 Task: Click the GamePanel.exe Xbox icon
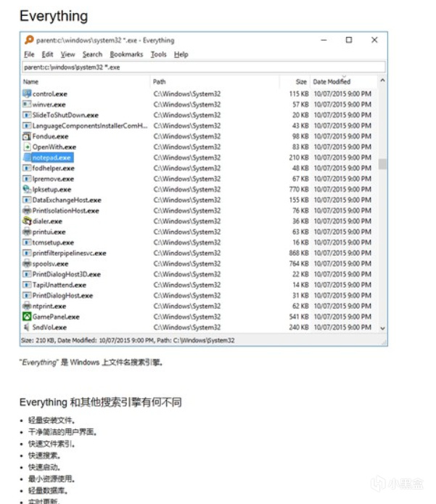coord(27,317)
